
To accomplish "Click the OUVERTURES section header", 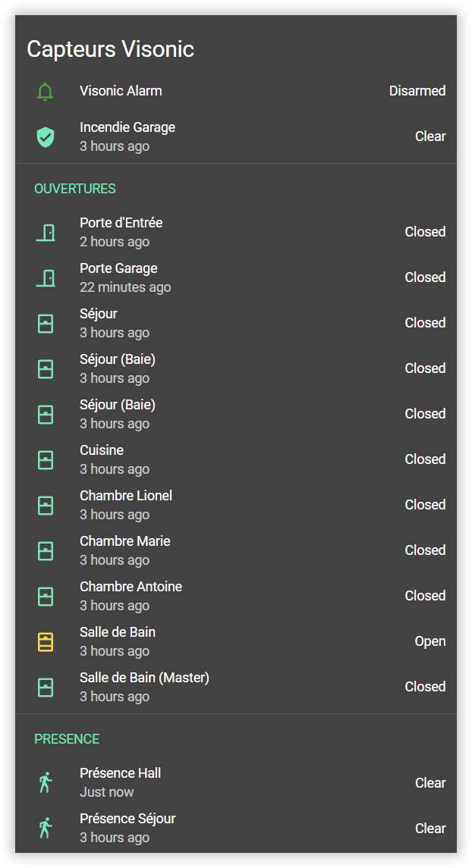I will pyautogui.click(x=75, y=189).
